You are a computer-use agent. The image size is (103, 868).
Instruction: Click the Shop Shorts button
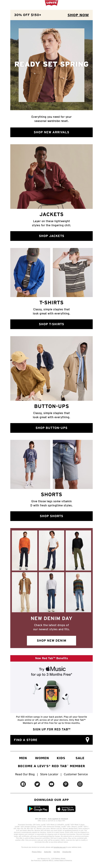tap(51, 516)
